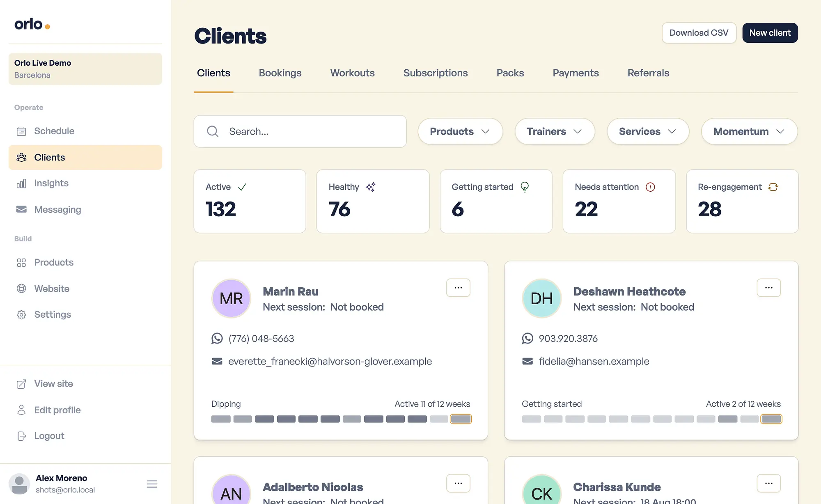This screenshot has height=504, width=821.
Task: Filter by Needs attention card
Action: click(619, 201)
